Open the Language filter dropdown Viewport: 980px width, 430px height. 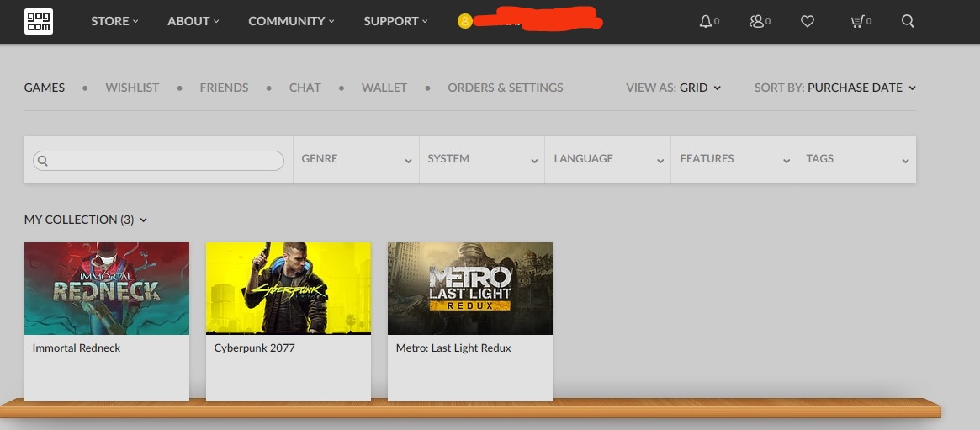(x=608, y=159)
